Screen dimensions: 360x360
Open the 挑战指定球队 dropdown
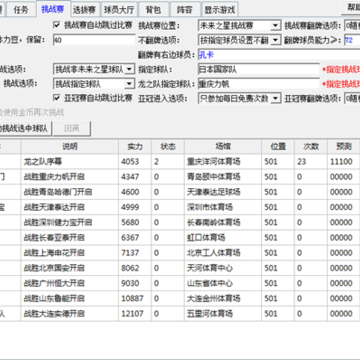130,84
